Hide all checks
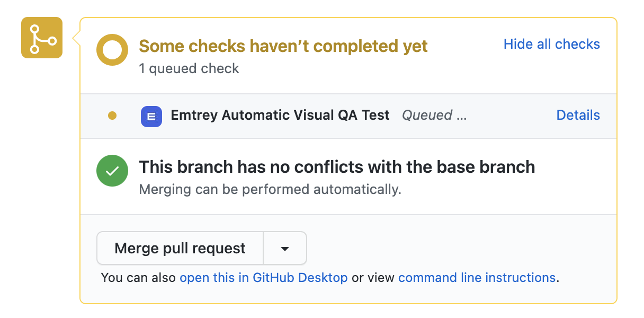This screenshot has width=644, height=318. tap(552, 44)
